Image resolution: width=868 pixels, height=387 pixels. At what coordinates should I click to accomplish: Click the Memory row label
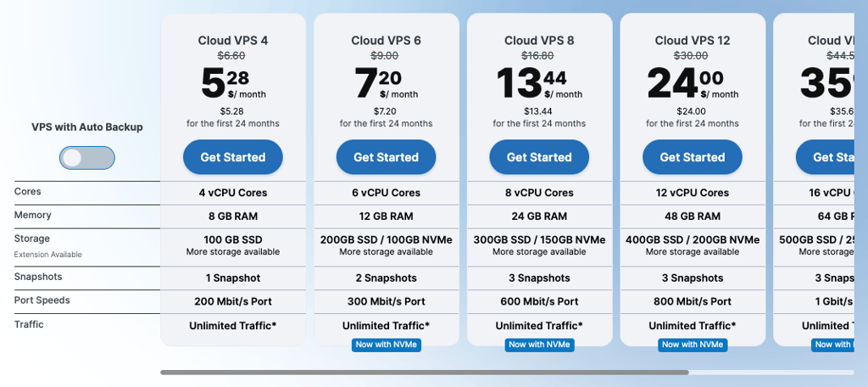coord(33,215)
